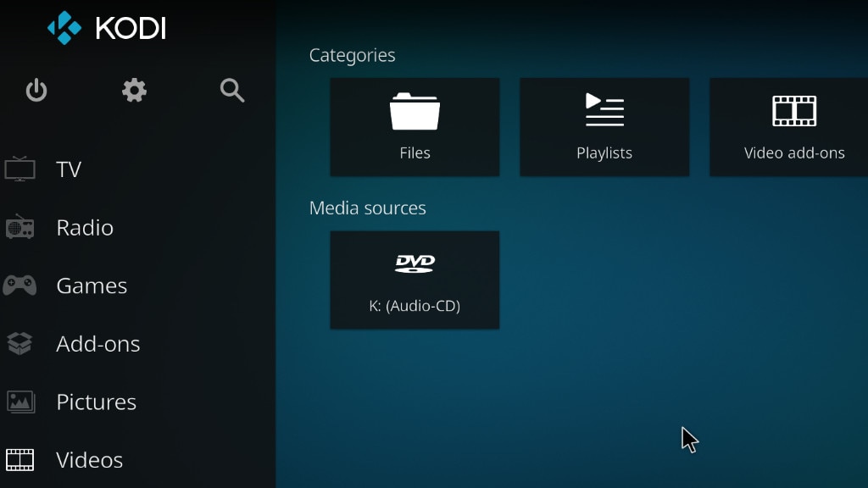Screen dimensions: 868x488
Task: Select the Pictures menu label
Action: 96,402
